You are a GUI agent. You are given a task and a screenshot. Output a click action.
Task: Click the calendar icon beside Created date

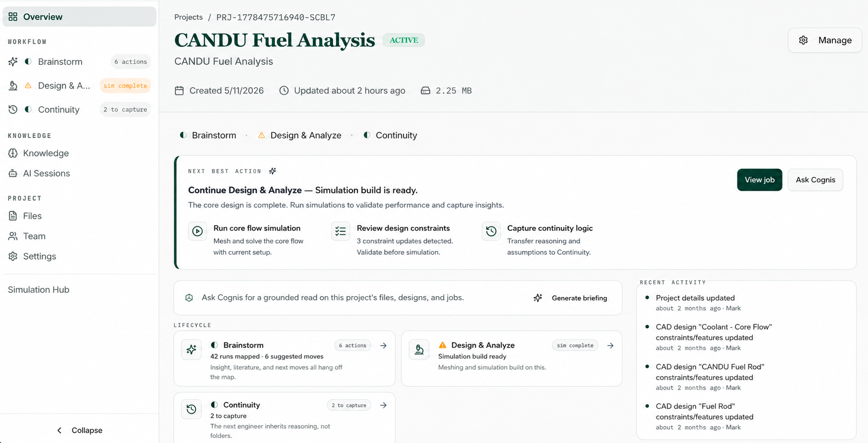click(179, 90)
